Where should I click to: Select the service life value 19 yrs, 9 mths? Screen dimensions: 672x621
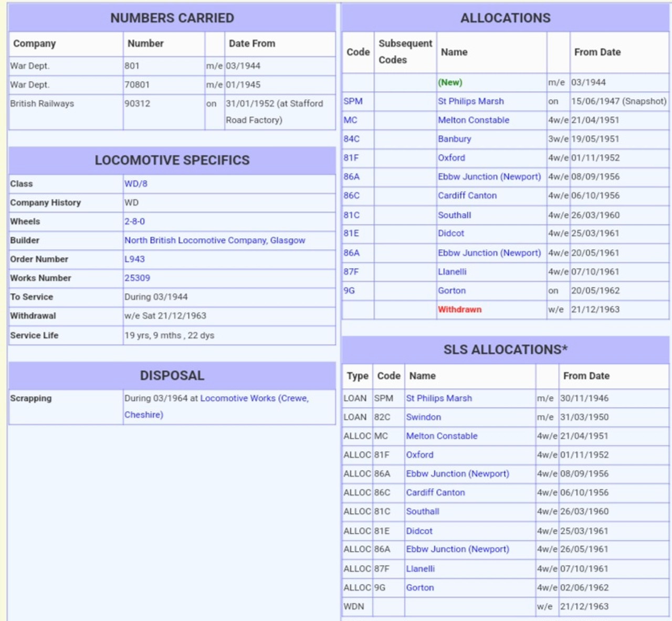(169, 336)
